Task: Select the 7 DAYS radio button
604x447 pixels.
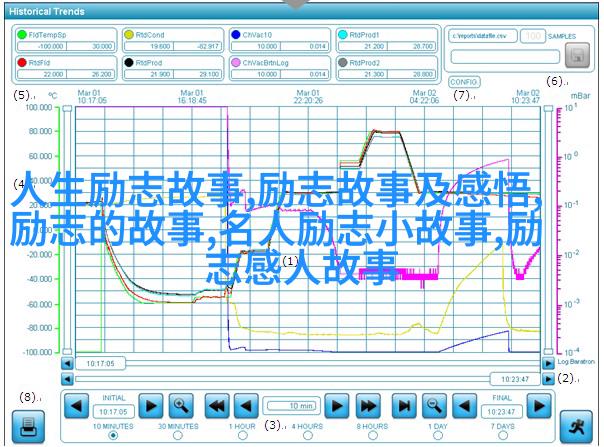Action: (503, 436)
